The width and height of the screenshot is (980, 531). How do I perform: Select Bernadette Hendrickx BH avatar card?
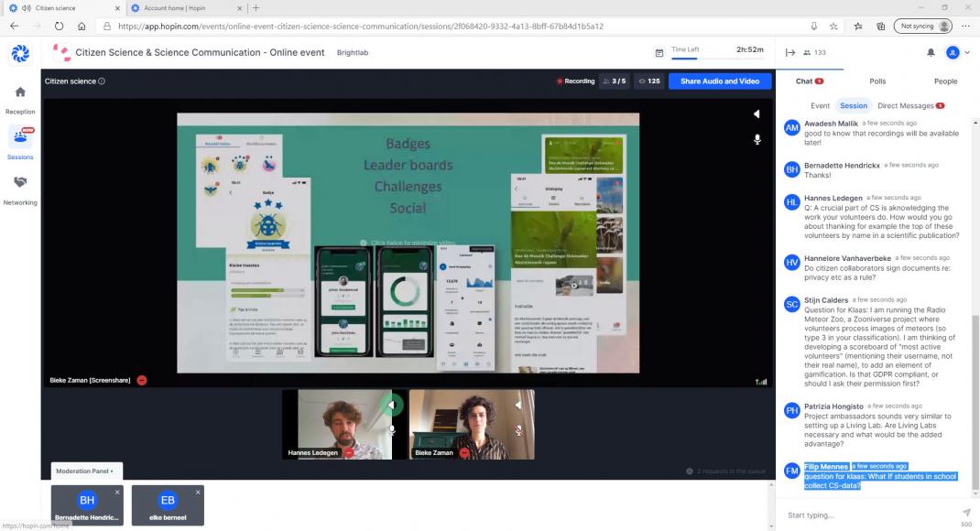(87, 505)
